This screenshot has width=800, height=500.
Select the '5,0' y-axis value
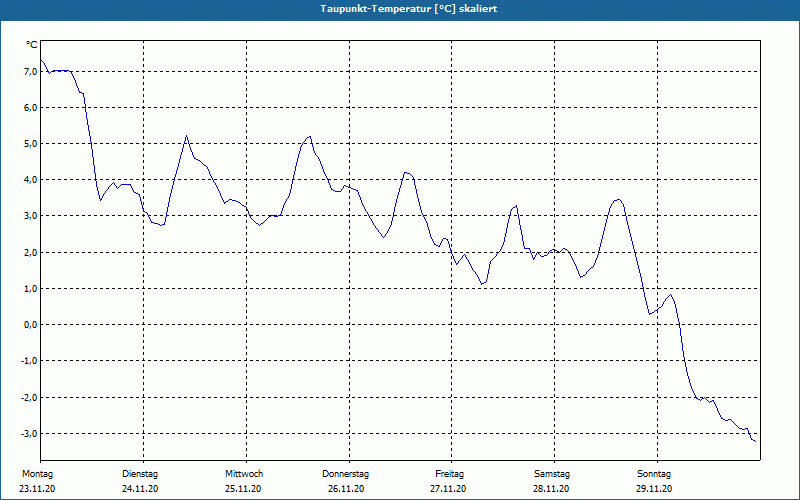tap(30, 144)
